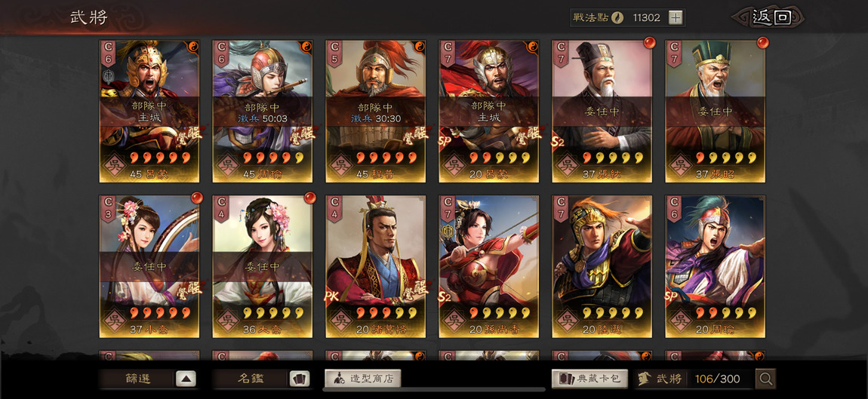The image size is (868, 399).
Task: Select the 小喬 general card
Action: [149, 266]
